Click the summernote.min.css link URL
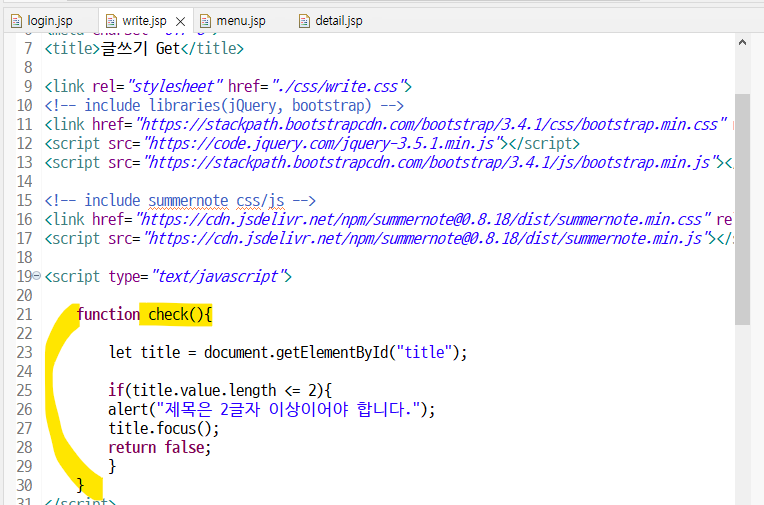Image resolution: width=764 pixels, height=505 pixels. tap(421, 219)
